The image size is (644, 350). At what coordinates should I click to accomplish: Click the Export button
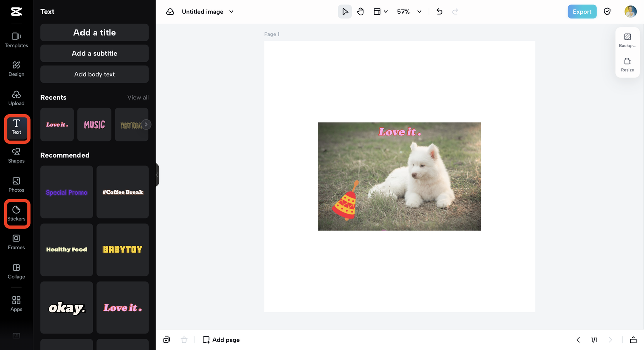[582, 12]
